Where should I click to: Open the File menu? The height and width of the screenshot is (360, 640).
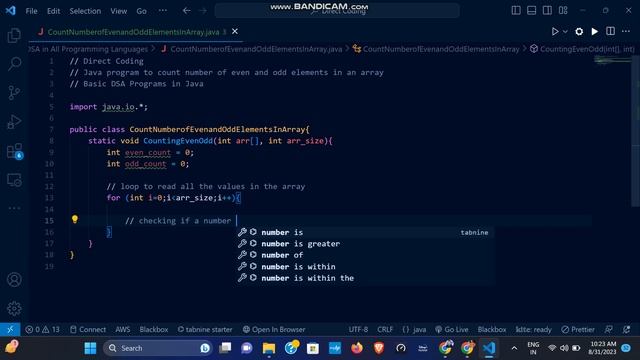[x=31, y=11]
